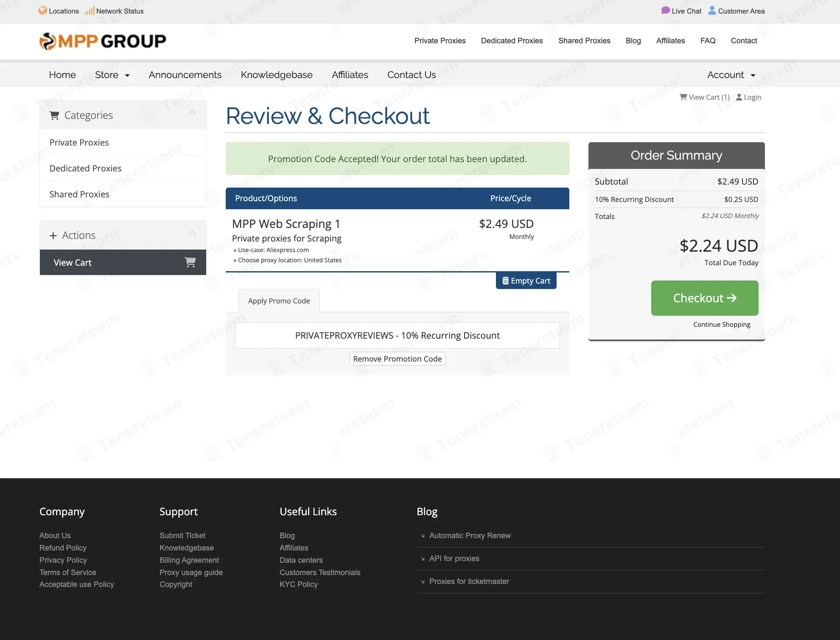The image size is (840, 640).
Task: Click the Login link
Action: [x=749, y=97]
